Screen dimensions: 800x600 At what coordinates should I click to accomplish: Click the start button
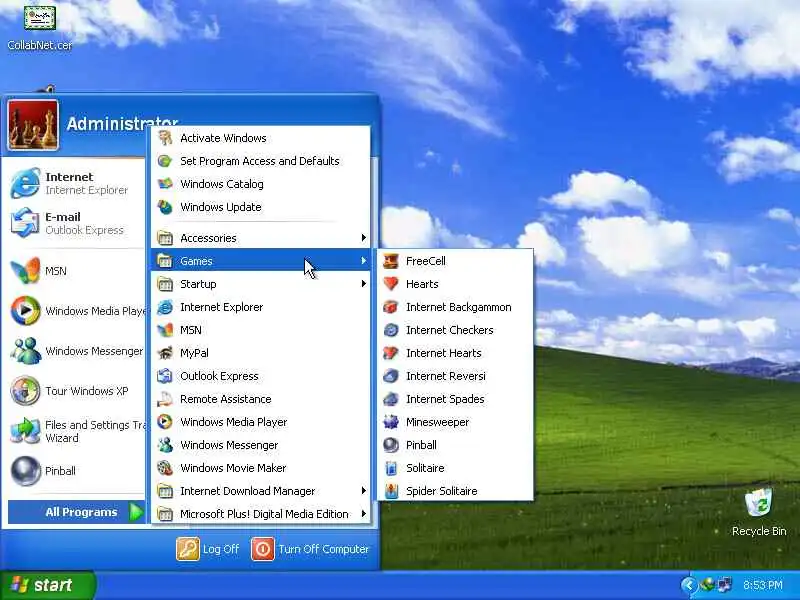(x=47, y=585)
